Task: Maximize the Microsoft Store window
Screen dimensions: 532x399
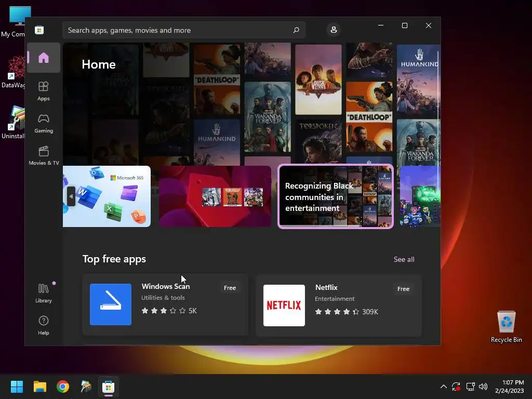Action: (404, 25)
